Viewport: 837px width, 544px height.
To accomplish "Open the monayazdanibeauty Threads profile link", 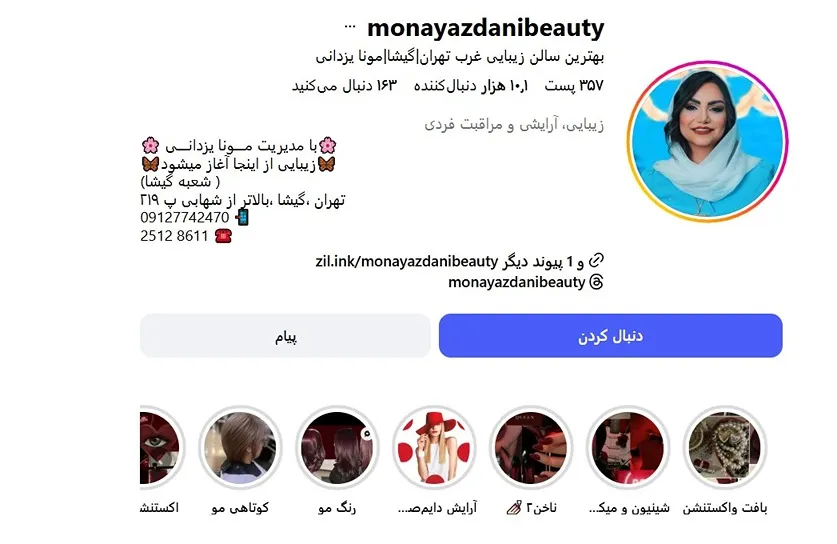I will pos(516,282).
